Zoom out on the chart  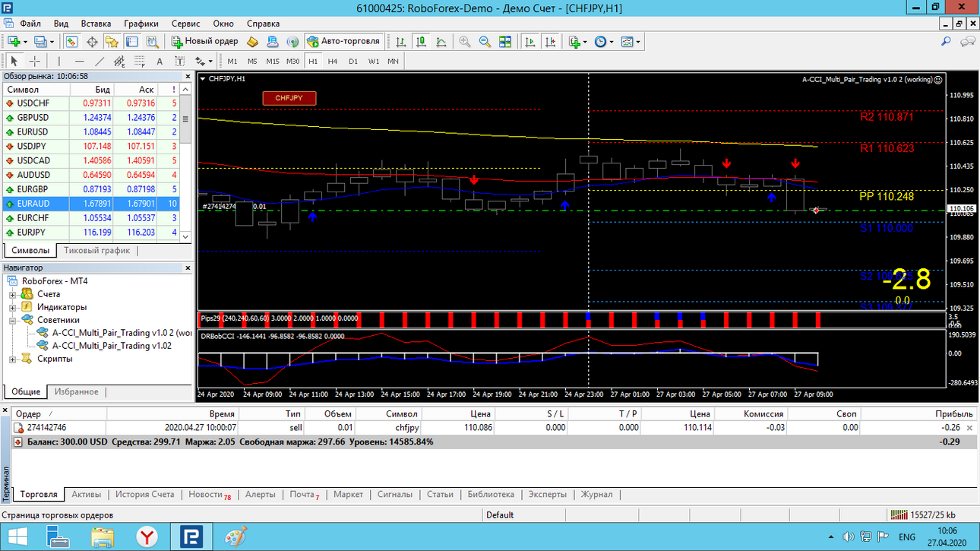[485, 41]
